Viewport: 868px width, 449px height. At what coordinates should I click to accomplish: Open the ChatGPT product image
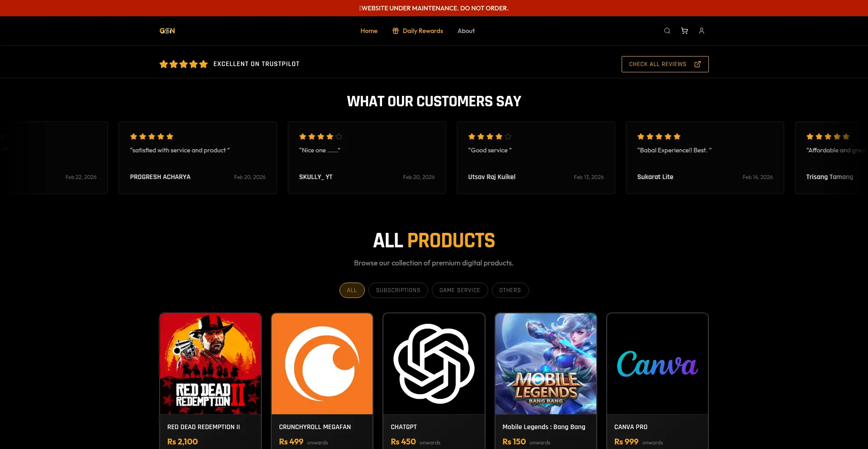434,364
